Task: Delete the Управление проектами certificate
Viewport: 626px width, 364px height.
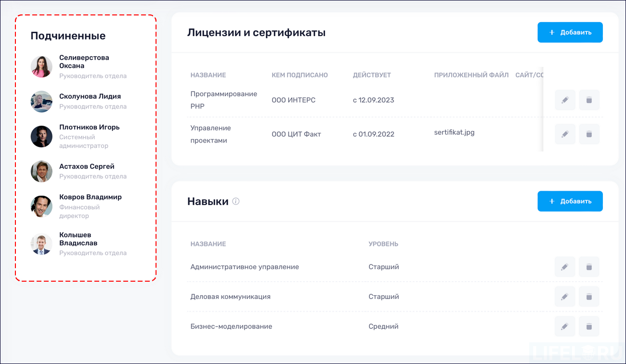Action: [x=589, y=134]
